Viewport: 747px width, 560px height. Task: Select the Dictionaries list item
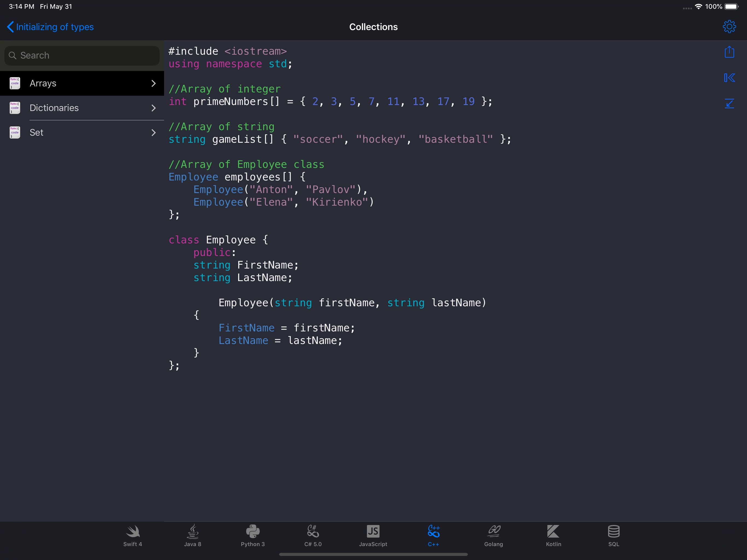(54, 108)
